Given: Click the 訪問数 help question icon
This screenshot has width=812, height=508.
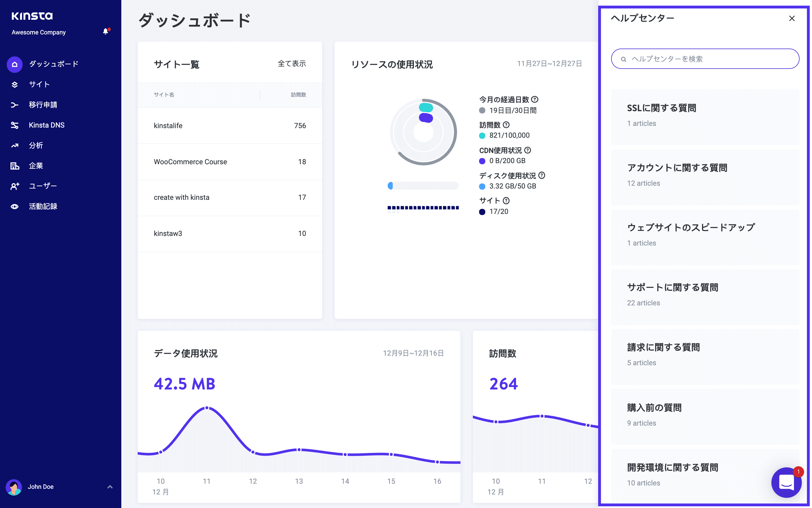Looking at the screenshot, I should pos(507,125).
